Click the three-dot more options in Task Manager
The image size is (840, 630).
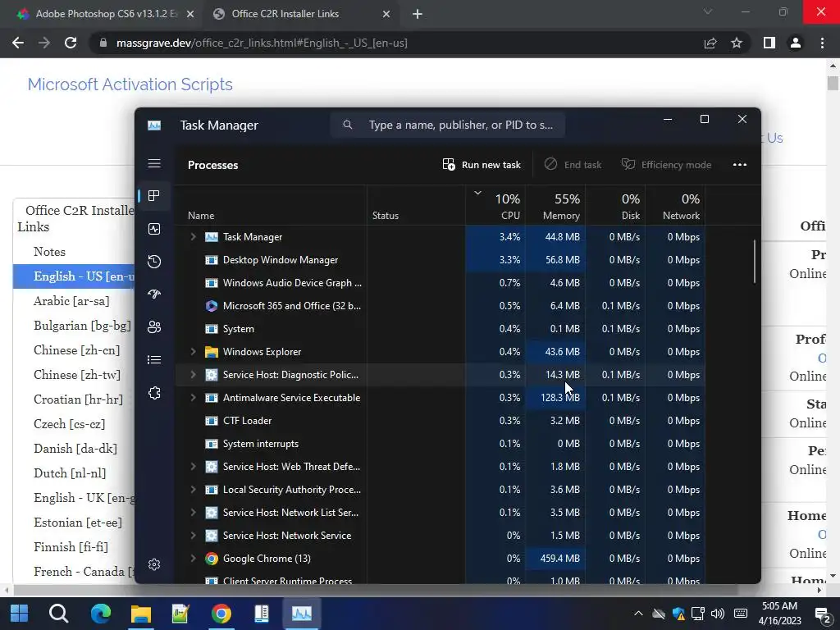coord(740,164)
